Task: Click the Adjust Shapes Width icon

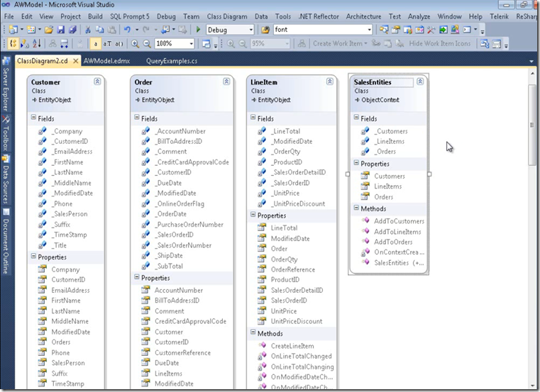Action: (x=64, y=44)
